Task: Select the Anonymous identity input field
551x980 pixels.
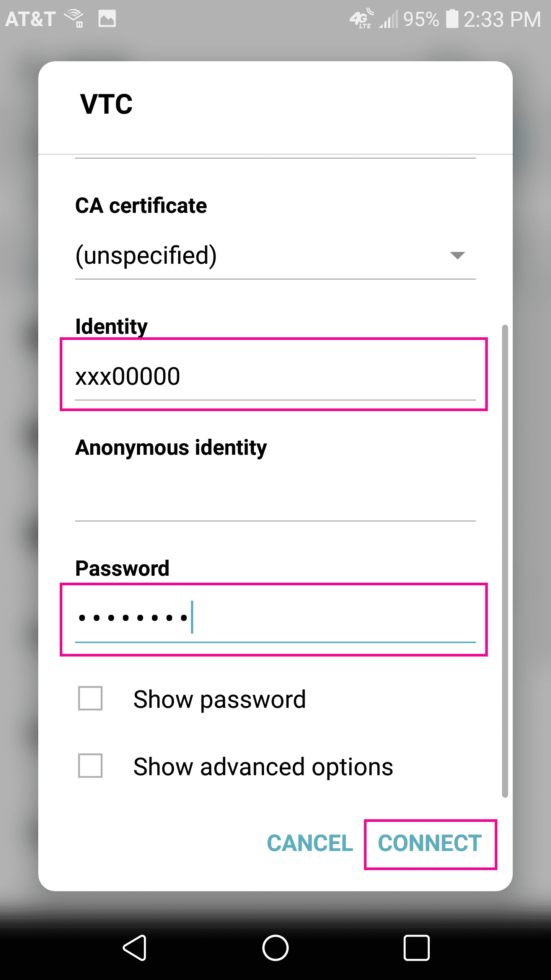Action: click(x=275, y=498)
